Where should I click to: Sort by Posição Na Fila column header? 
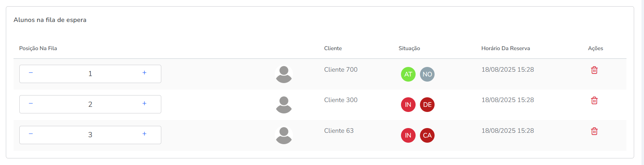pyautogui.click(x=38, y=48)
